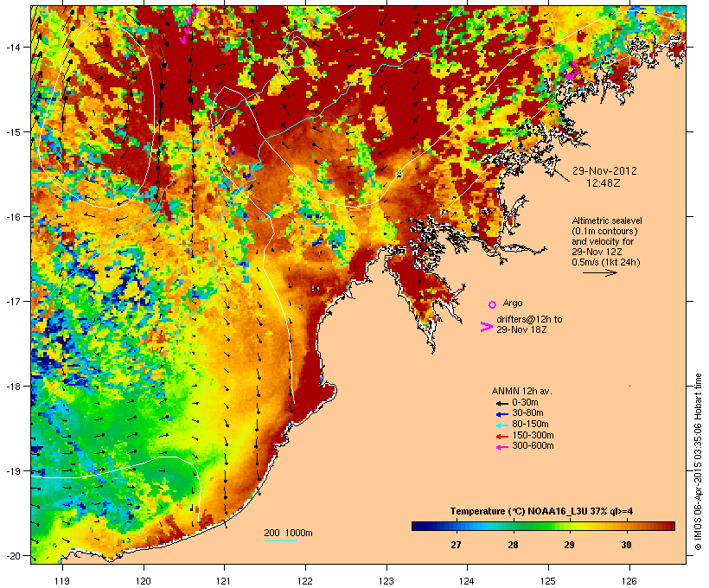Click the '0.5m/s (1kt 24h)' scale text
Screen dimensions: 709x588
tap(606, 262)
